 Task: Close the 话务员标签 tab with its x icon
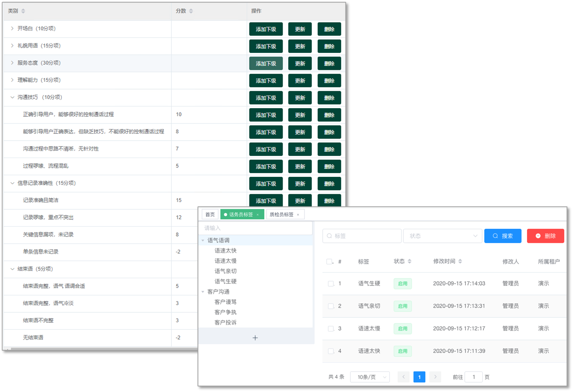pos(258,215)
